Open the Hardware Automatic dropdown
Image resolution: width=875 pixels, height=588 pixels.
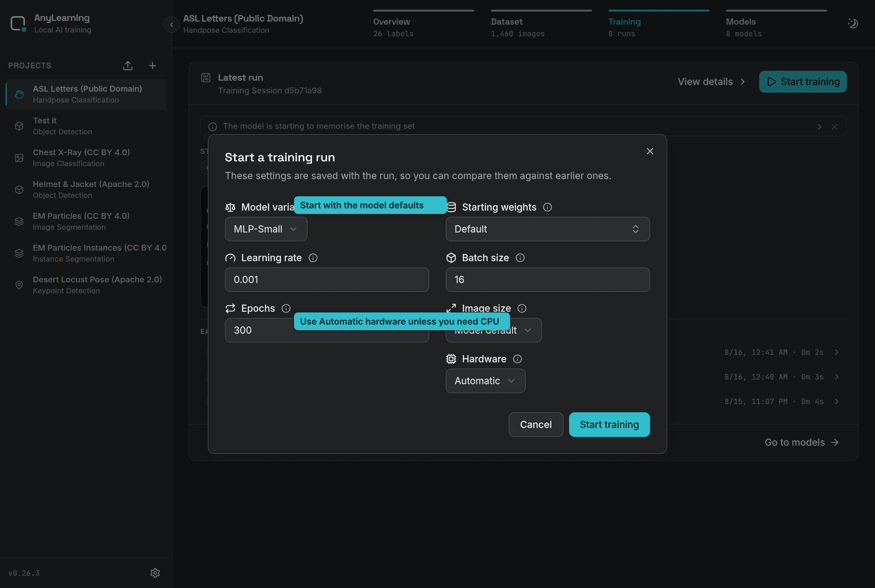click(485, 381)
